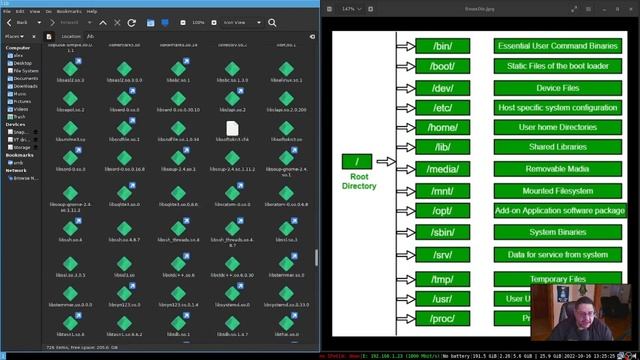Select File System in Places sidebar

pos(23,71)
